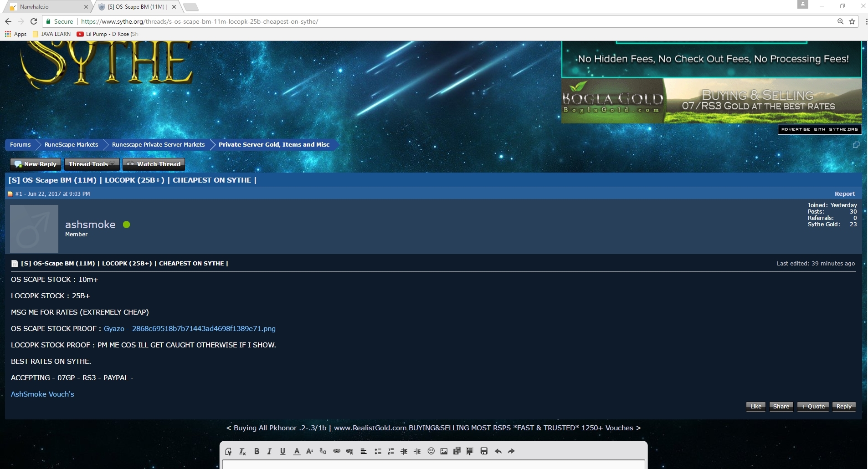This screenshot has width=868, height=469.
Task: Bookmark this page with the star icon
Action: [852, 21]
